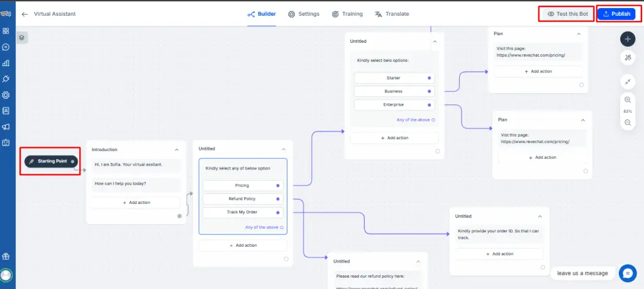The width and height of the screenshot is (644, 289).
Task: Publish the bot
Action: click(616, 14)
